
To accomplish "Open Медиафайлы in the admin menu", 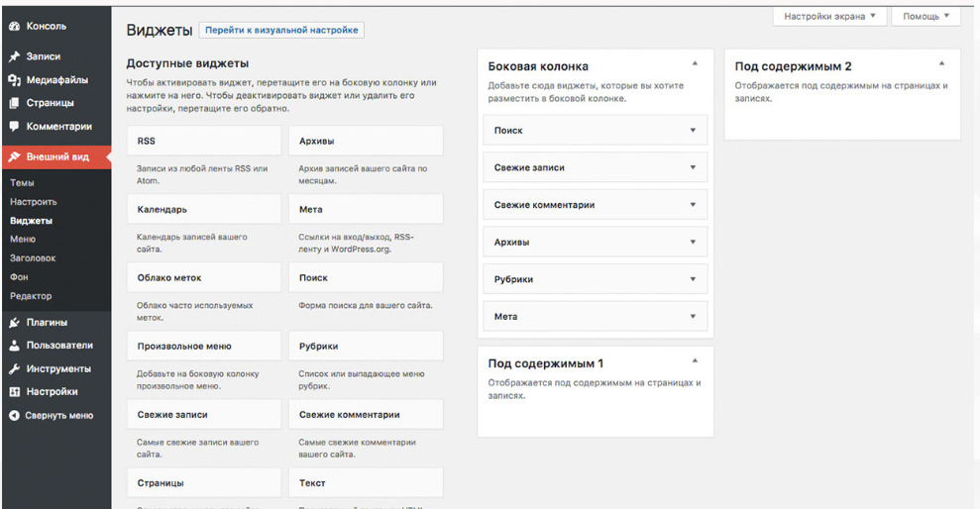I will (x=56, y=80).
